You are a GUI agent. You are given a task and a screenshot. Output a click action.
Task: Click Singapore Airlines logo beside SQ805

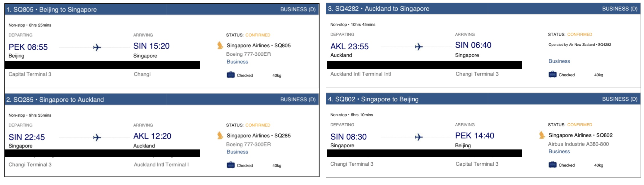[220, 45]
